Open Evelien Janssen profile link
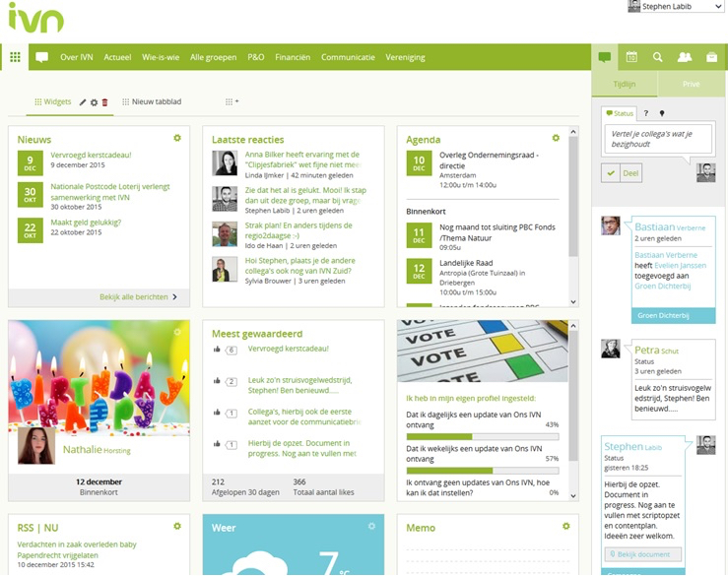This screenshot has height=576, width=728. tap(680, 266)
